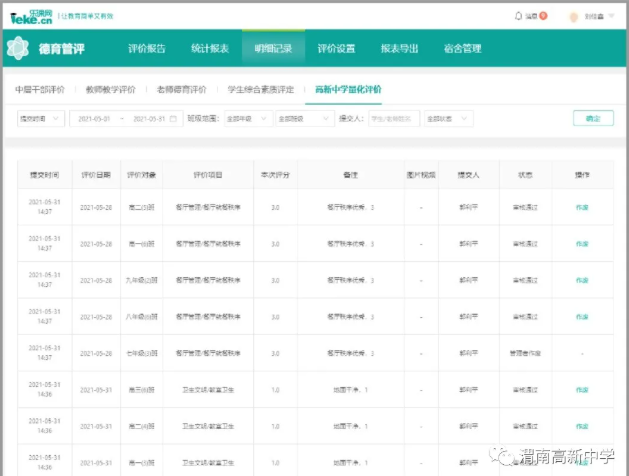Viewport: 629px width, 476px height.
Task: Click 作废 in the 高一 餐厅管理 row
Action: point(582,244)
